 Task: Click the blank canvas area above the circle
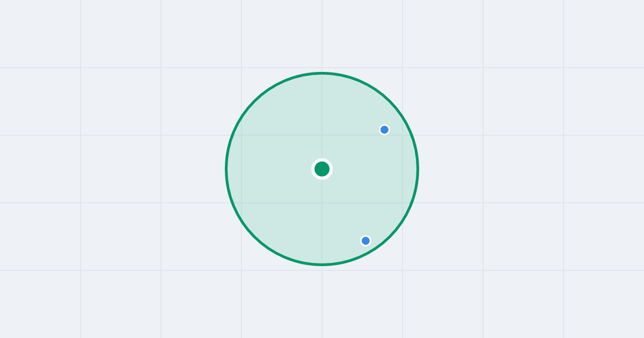point(322,35)
